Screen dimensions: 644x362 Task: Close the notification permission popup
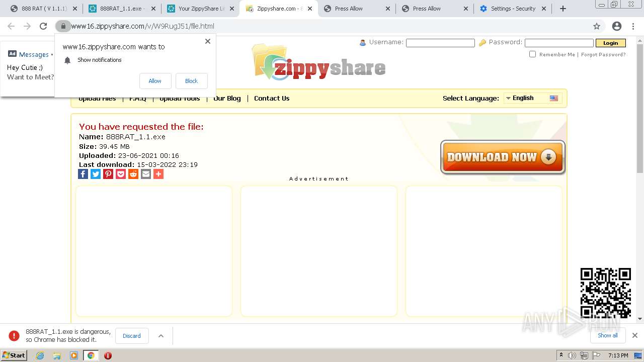coord(208,41)
